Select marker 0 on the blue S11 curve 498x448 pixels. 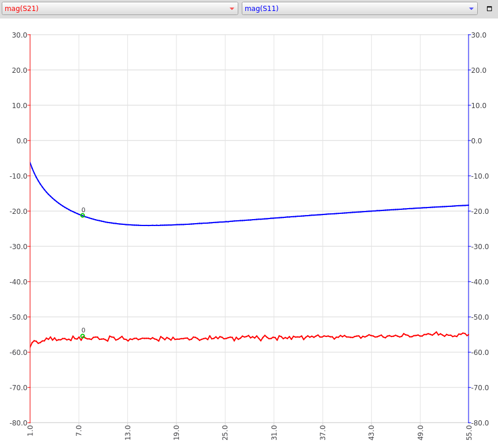click(83, 216)
